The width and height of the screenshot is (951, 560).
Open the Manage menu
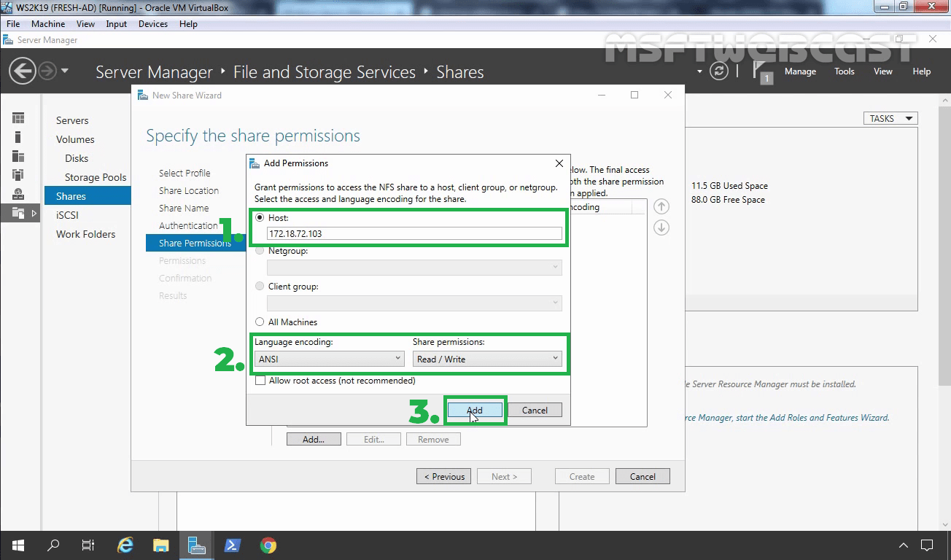[800, 71]
